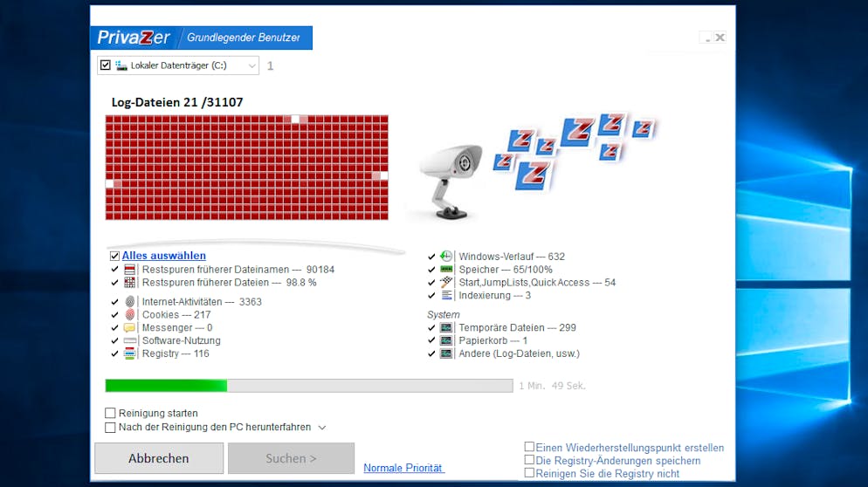Uncheck the Lokaler Datenträger (C:) checkbox
This screenshot has width=868, height=487.
pos(105,65)
